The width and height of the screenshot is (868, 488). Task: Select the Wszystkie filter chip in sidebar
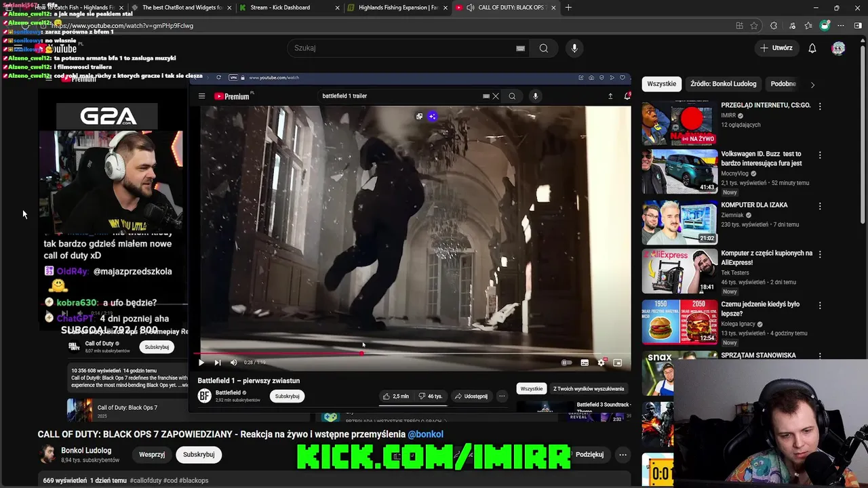[x=662, y=84]
